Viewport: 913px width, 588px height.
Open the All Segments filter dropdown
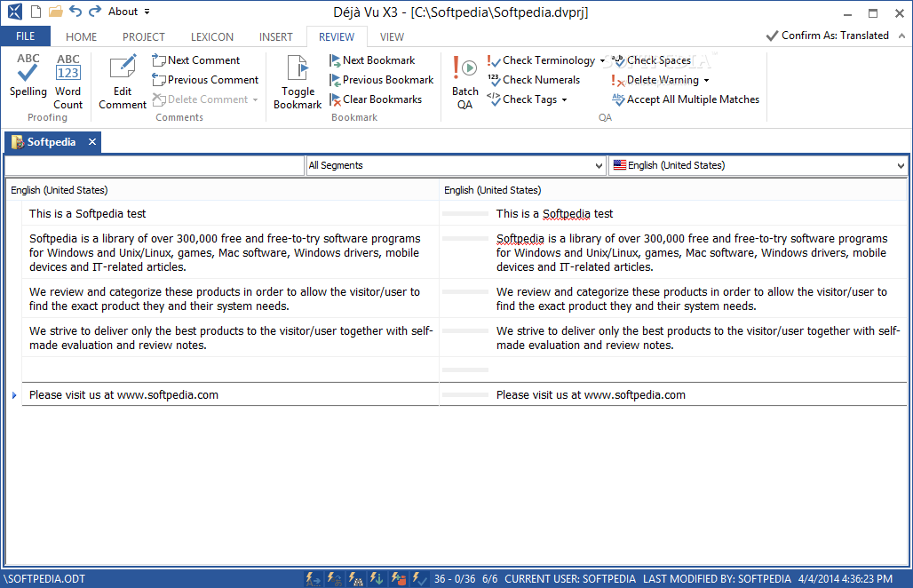click(599, 166)
